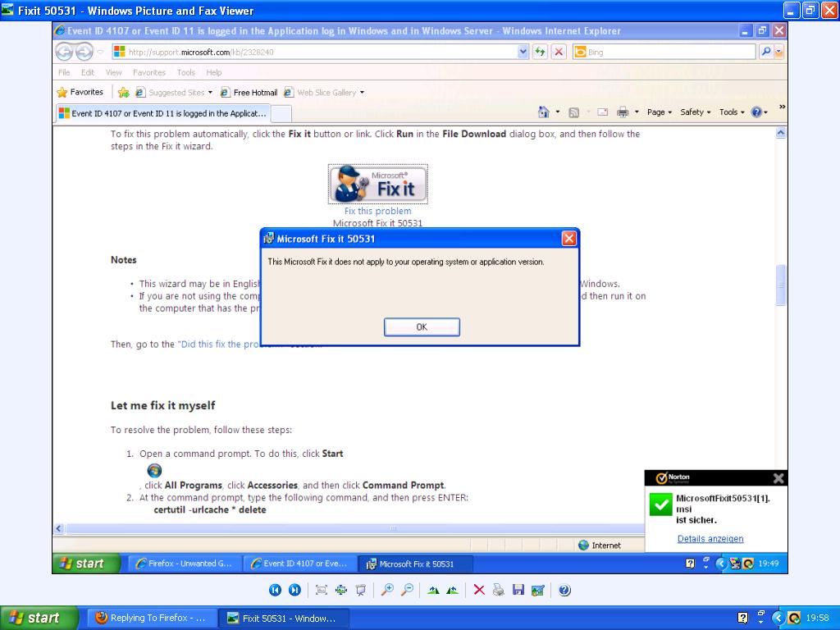Open search provider dropdown next to Bing
This screenshot has width=840, height=630.
[x=779, y=52]
